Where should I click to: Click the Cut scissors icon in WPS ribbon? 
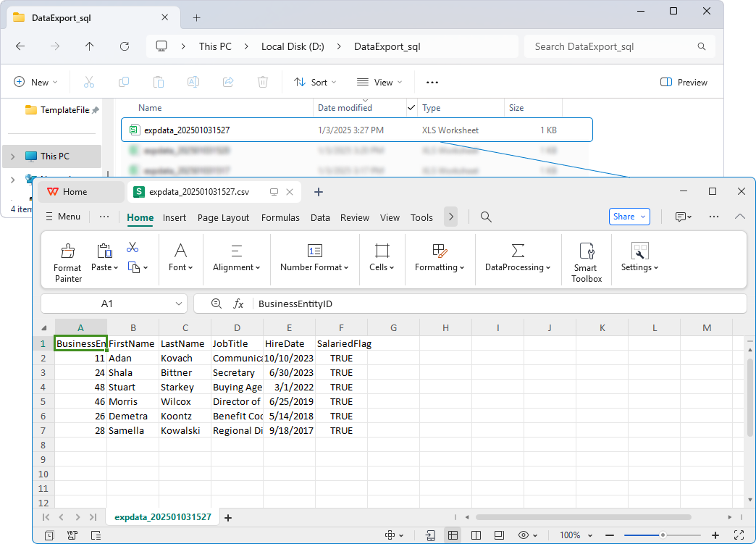point(133,248)
